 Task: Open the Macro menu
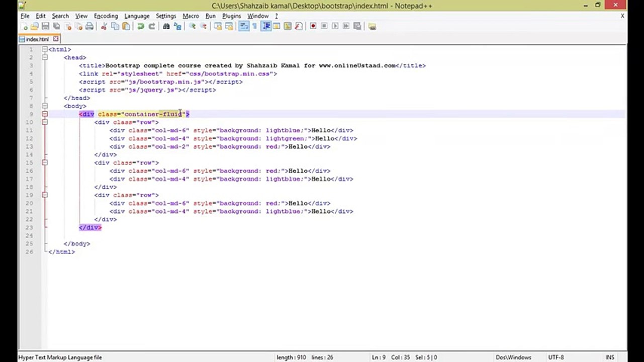click(191, 16)
